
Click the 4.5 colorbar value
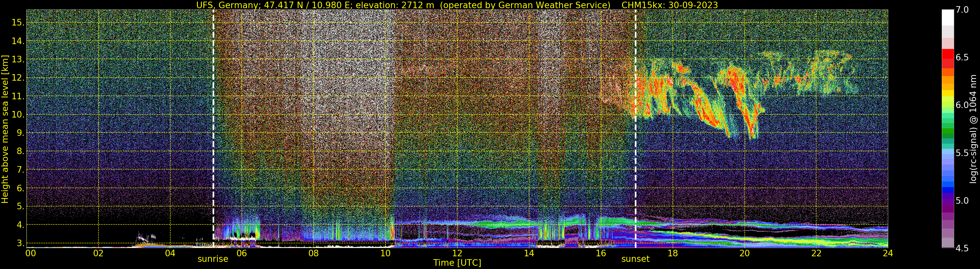(x=962, y=248)
